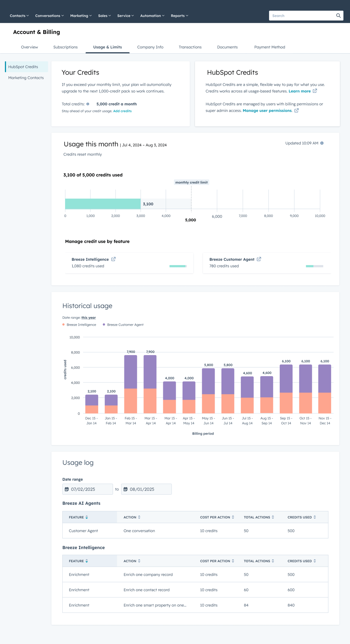This screenshot has height=644, width=350.
Task: Sort Breeze AI Agents by Total Actions
Action: [273, 517]
